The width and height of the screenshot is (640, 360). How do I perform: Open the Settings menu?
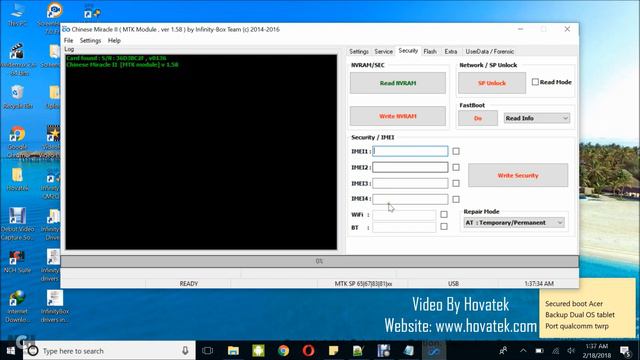90,40
